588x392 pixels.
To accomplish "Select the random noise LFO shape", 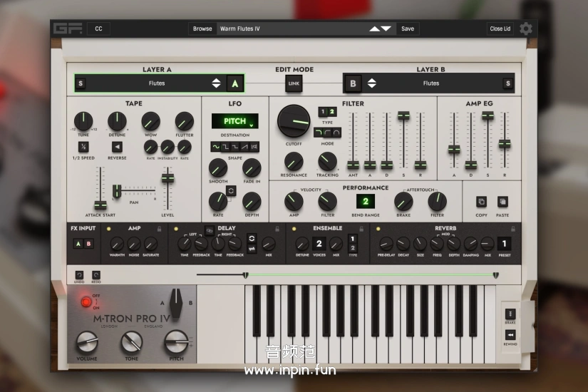I will [254, 147].
